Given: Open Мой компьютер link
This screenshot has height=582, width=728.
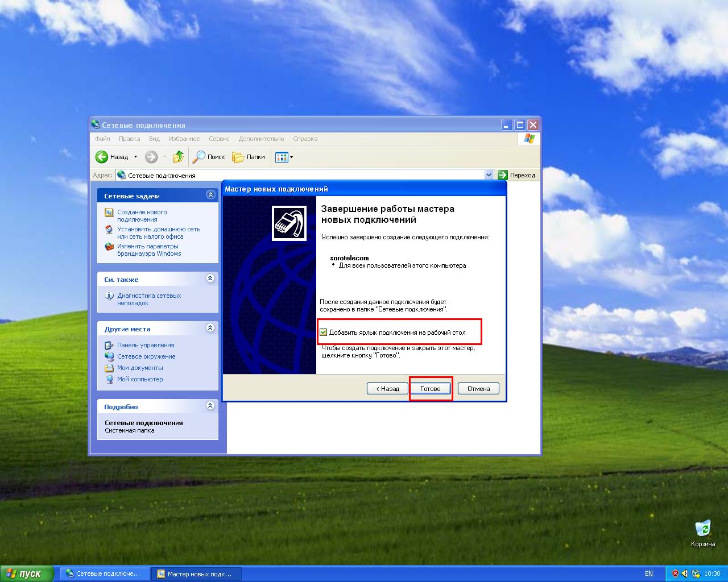Looking at the screenshot, I should [140, 379].
